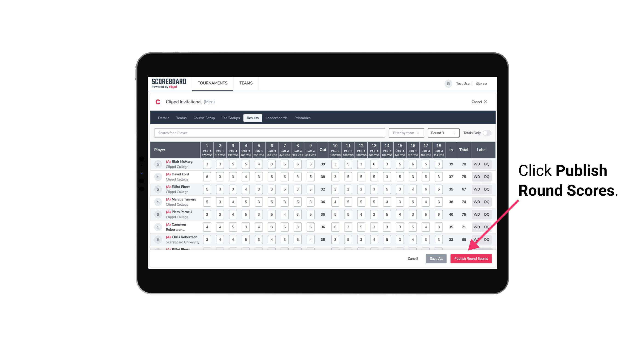644x346 pixels.
Task: Toggle WD status for Piers Parnell
Action: [x=477, y=214]
